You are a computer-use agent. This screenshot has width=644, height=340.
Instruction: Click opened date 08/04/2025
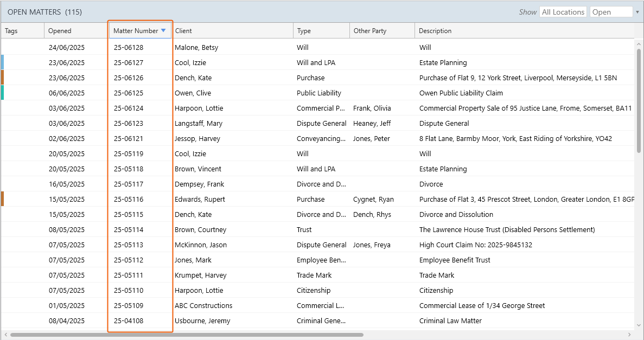67,320
